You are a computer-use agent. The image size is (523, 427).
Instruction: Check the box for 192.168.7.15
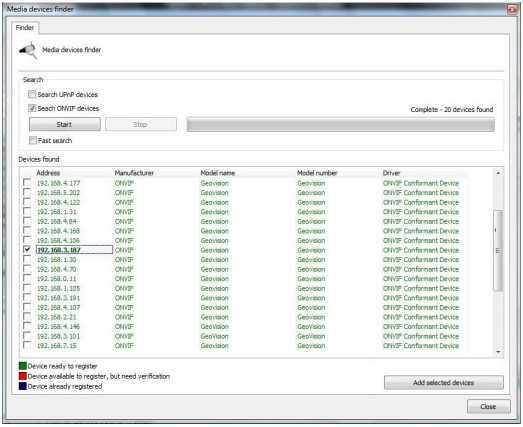[x=27, y=345]
